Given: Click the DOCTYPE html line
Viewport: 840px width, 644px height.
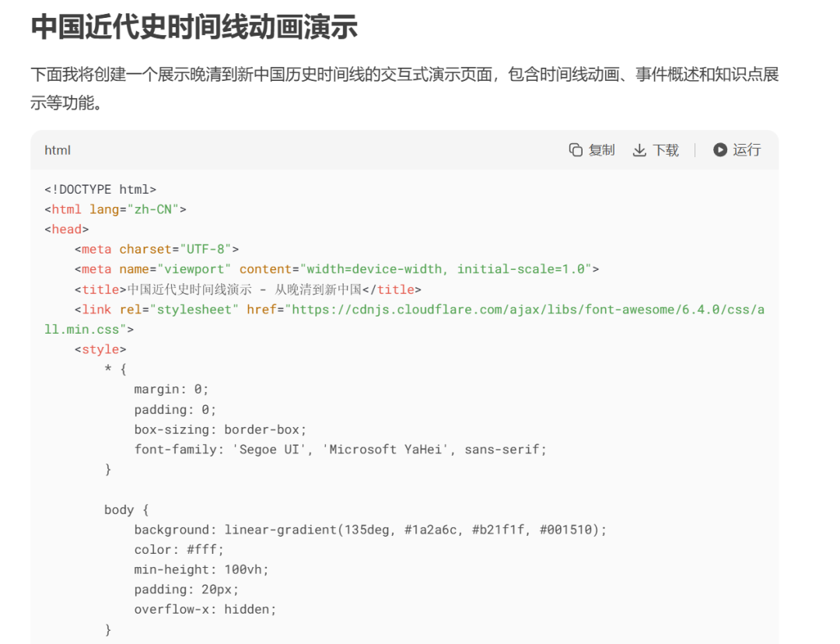Looking at the screenshot, I should tap(100, 189).
